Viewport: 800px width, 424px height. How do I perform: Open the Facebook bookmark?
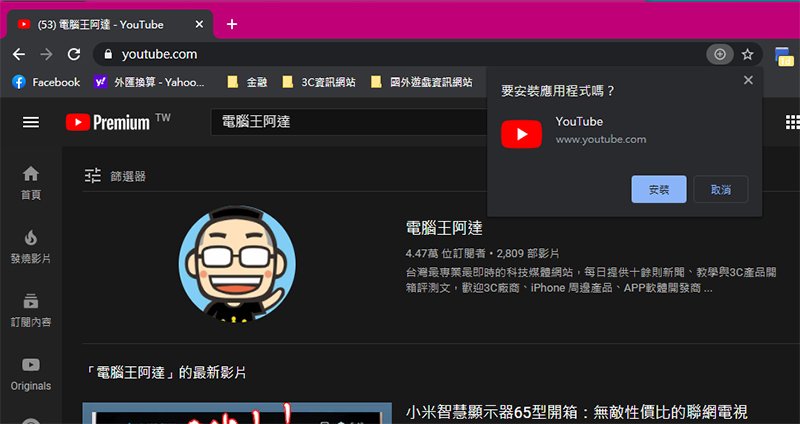[x=46, y=82]
